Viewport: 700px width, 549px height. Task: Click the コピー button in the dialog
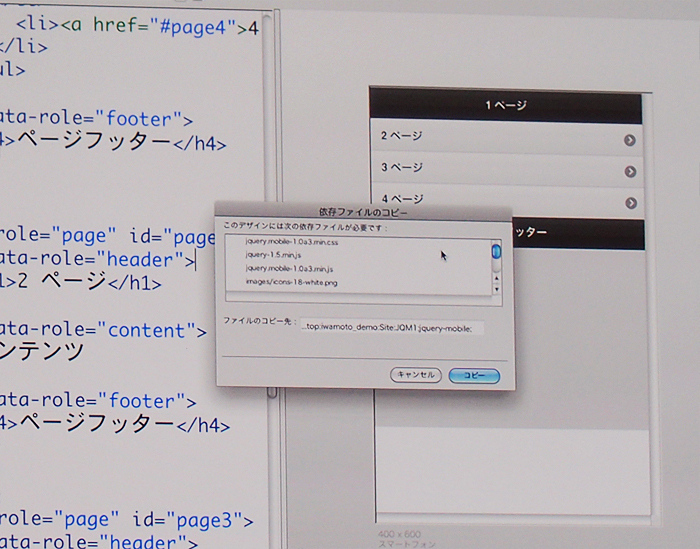[474, 375]
